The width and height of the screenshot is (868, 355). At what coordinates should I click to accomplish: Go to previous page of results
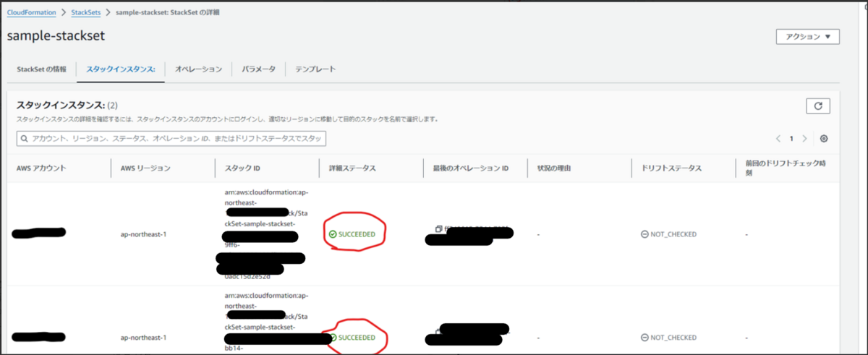coord(778,138)
